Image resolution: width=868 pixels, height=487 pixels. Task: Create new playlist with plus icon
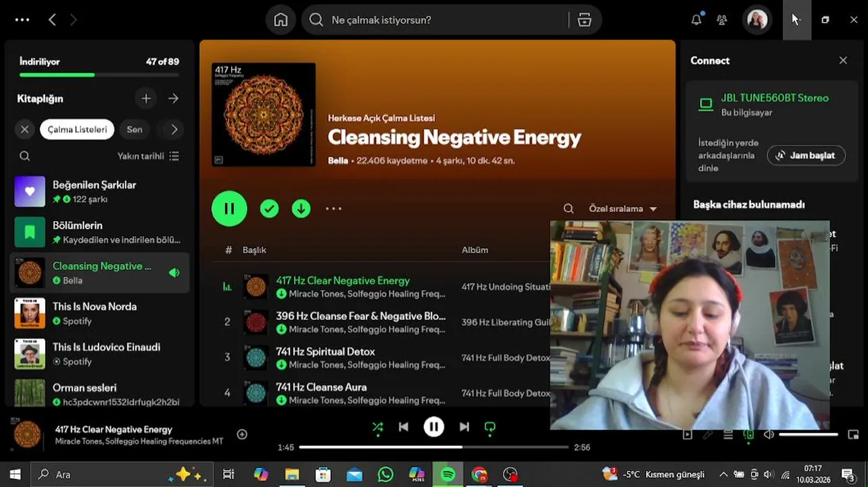tap(146, 98)
